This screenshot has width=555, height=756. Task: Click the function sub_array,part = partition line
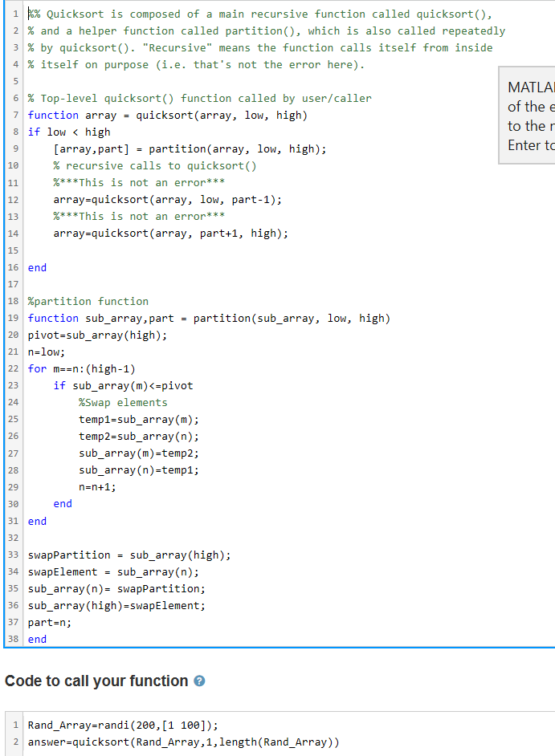coord(209,319)
